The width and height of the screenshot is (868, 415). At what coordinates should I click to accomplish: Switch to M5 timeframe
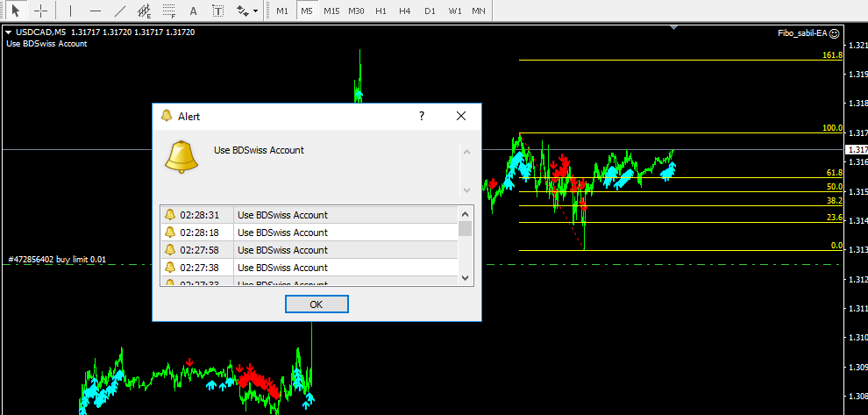307,11
